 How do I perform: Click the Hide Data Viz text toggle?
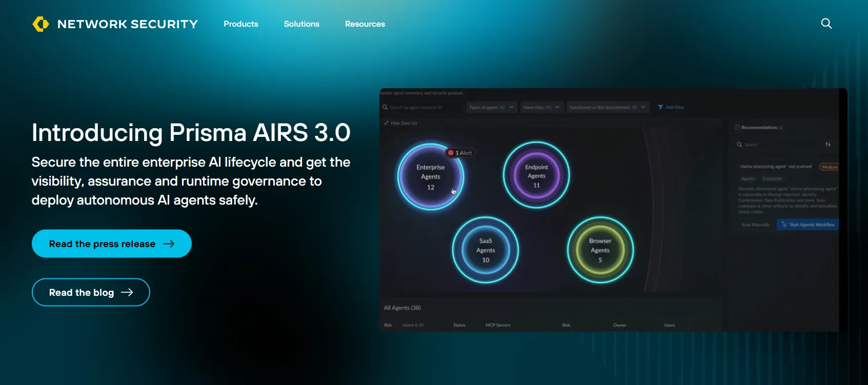(x=403, y=123)
